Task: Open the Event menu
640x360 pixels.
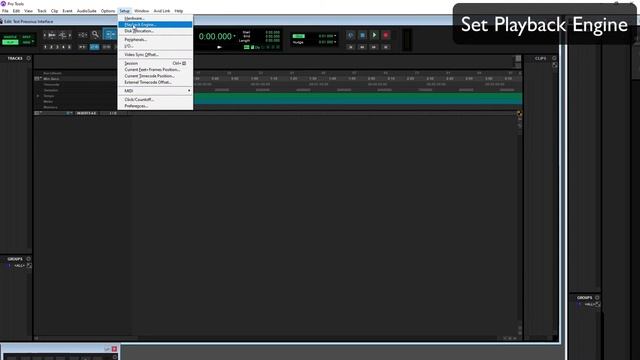Action: (67, 11)
